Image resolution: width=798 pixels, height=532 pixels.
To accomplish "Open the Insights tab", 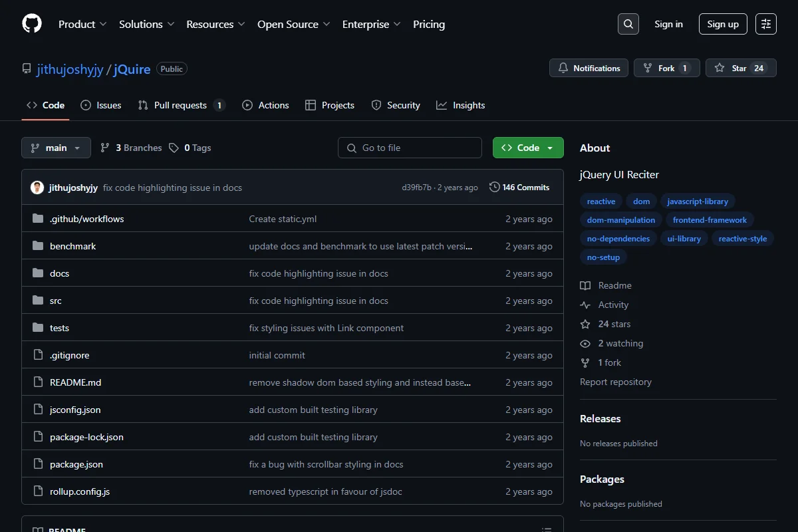I will click(461, 105).
